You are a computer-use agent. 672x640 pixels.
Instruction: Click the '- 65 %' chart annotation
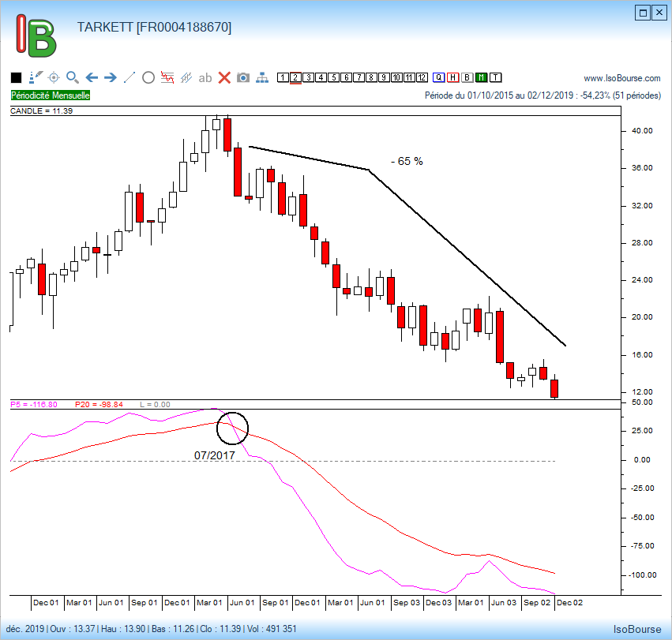(x=407, y=161)
